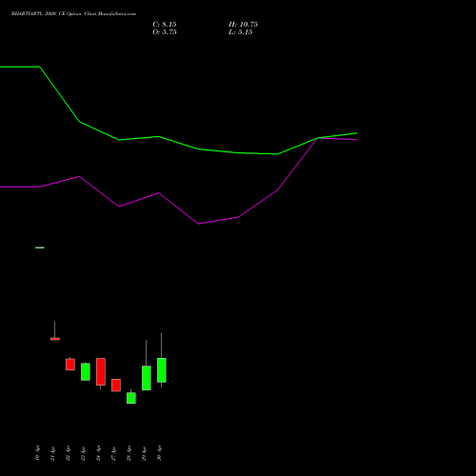
Task: Click the open value 'O: 5.75'
Action: (x=165, y=32)
